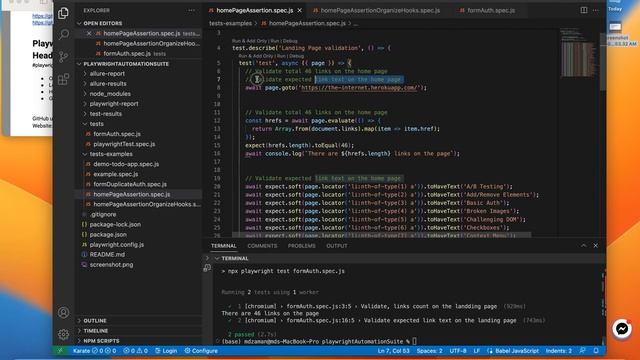Expand the Outline section

pyautogui.click(x=139, y=321)
